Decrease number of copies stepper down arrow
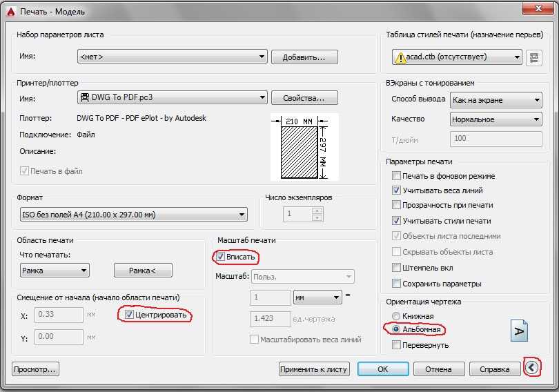Viewport: 559px width, 392px height. coord(317,217)
